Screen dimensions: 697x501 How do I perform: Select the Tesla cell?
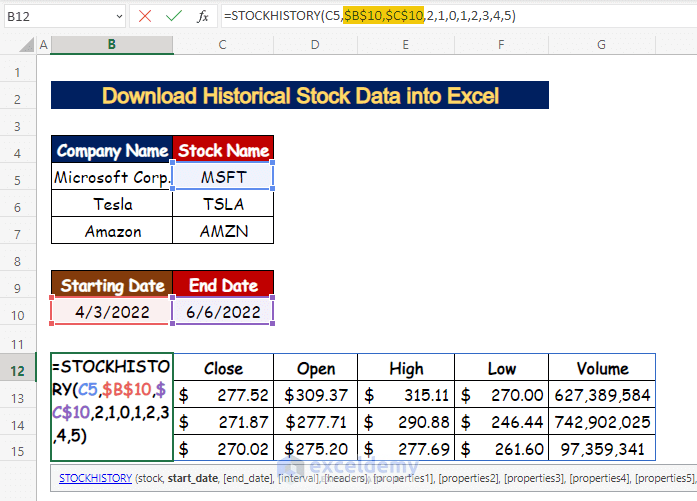point(112,204)
